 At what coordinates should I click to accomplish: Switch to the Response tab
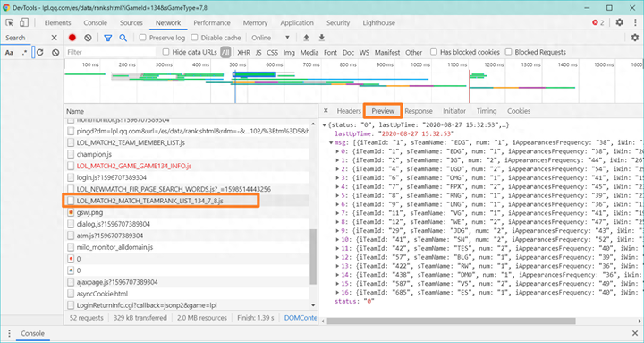click(419, 111)
